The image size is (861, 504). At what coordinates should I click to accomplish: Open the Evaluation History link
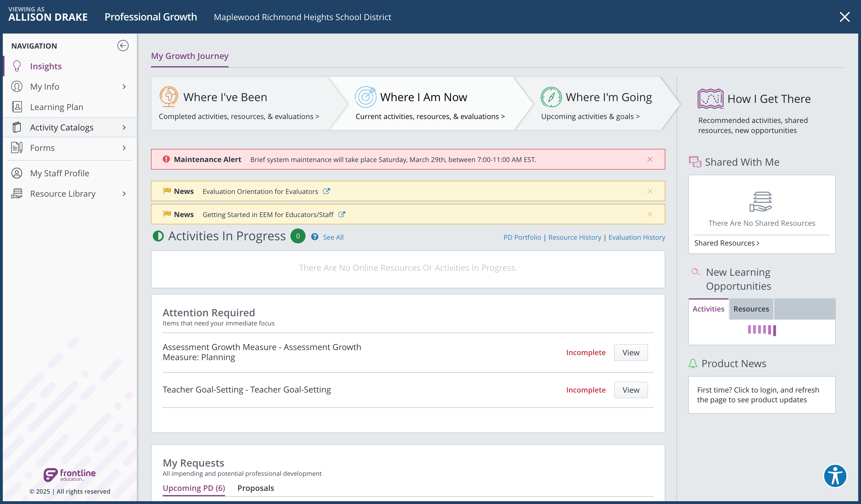tap(637, 237)
